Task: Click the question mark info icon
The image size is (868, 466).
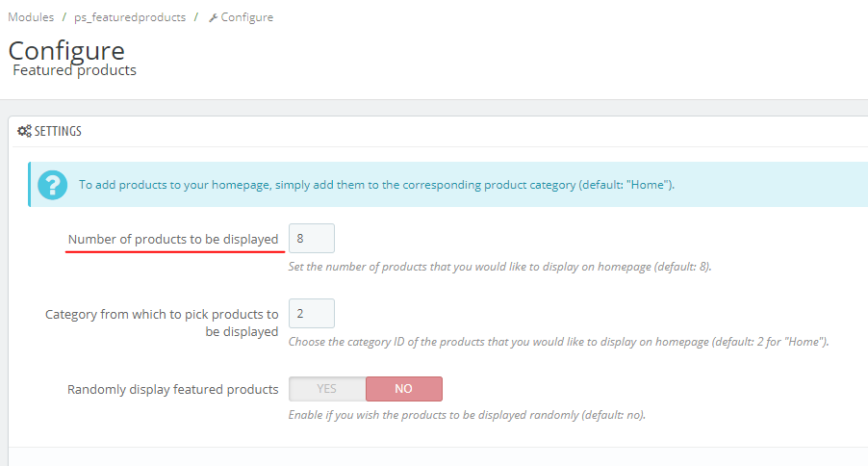Action: point(52,185)
